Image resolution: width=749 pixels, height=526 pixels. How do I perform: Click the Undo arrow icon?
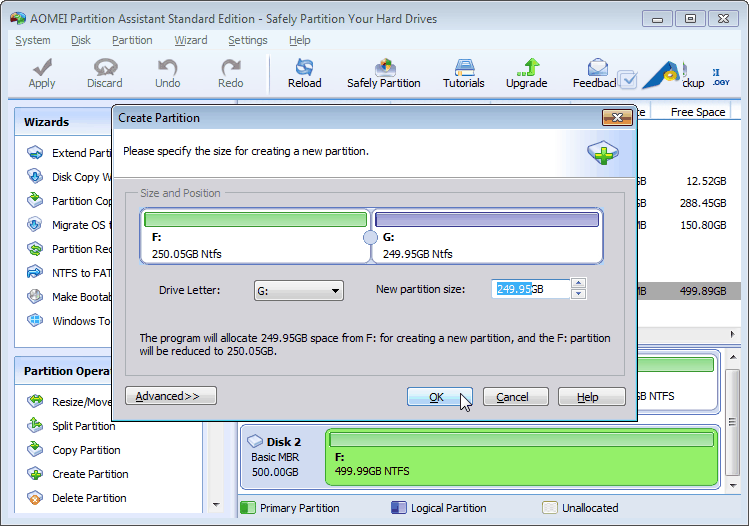[168, 67]
